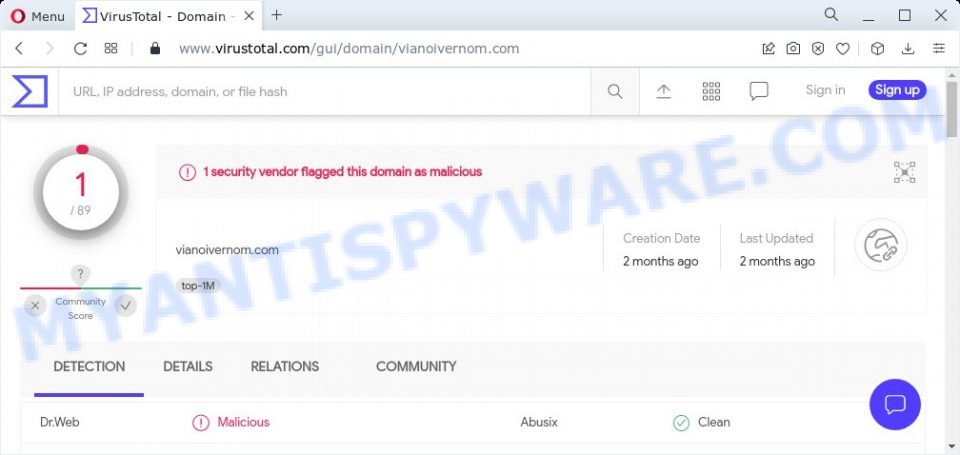
Task: Click the globe link icon for domain
Action: tap(880, 245)
